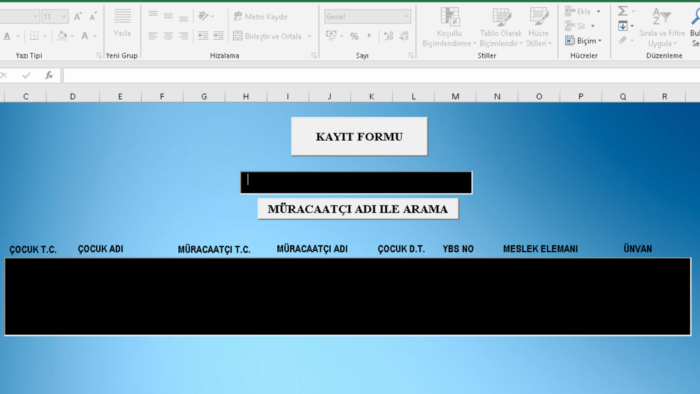The width and height of the screenshot is (700, 394).
Task: Click the formula bar confirm checkmark
Action: click(x=26, y=75)
